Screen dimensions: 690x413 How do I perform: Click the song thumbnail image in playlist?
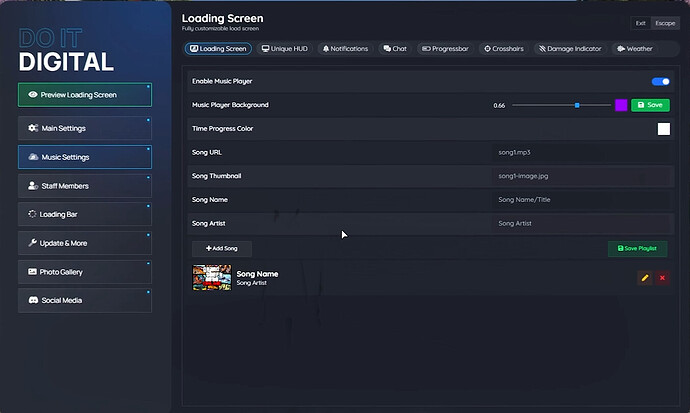click(212, 278)
